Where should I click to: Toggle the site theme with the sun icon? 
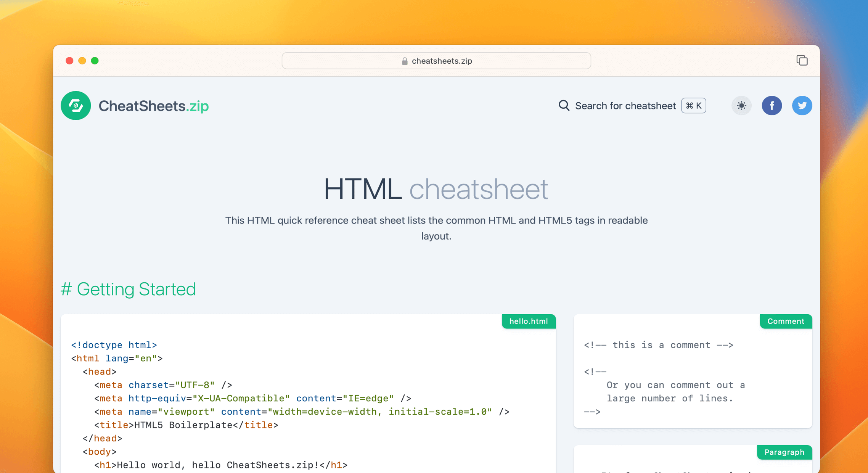[x=741, y=106]
